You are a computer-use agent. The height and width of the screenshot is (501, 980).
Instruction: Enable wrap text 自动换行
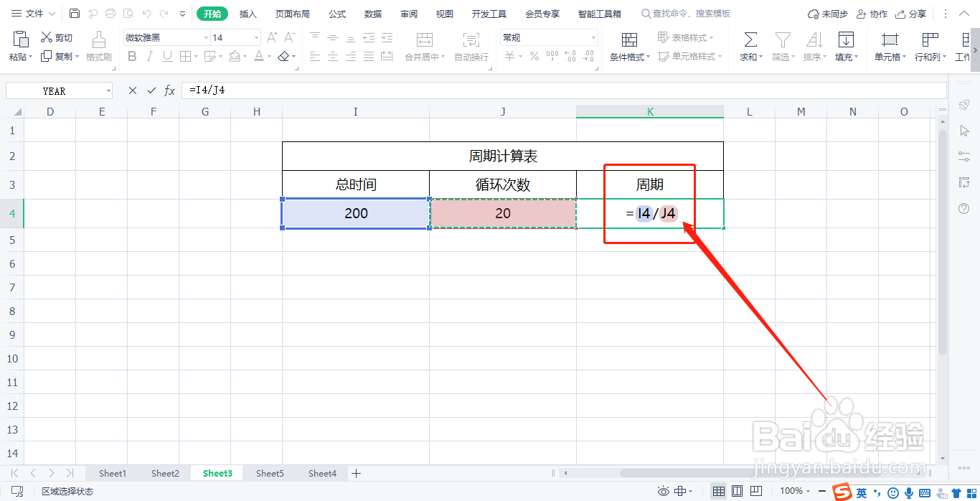pyautogui.click(x=471, y=46)
